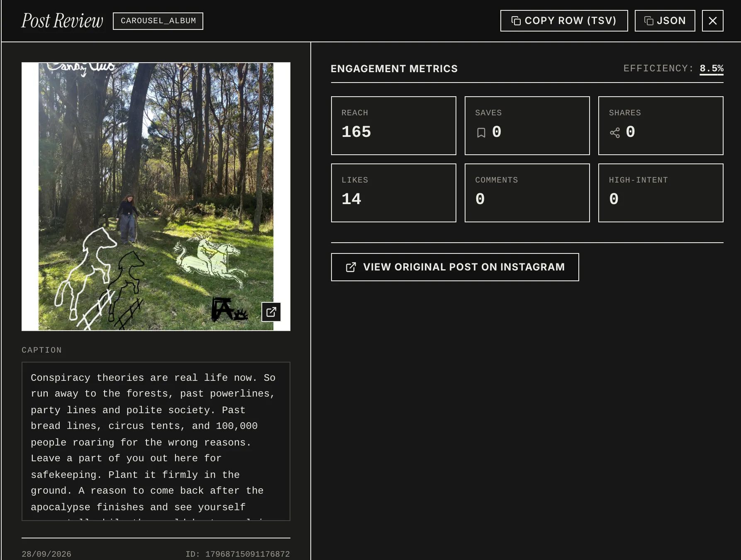Click the Copy Row (TSV) button
The width and height of the screenshot is (741, 560).
[564, 21]
